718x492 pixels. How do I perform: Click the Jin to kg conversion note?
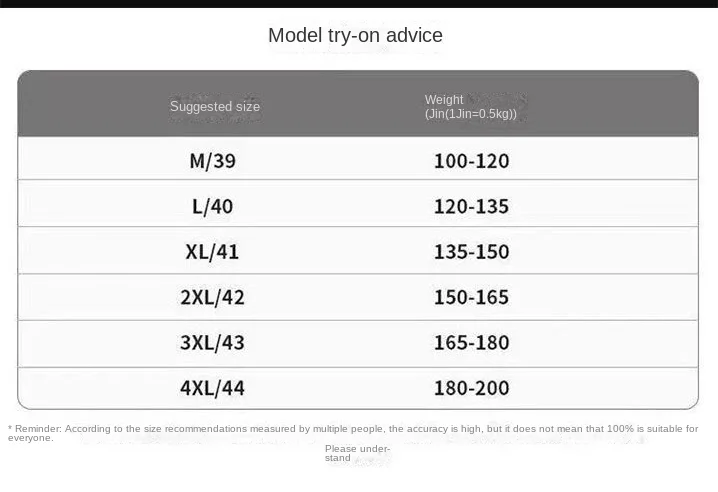pyautogui.click(x=470, y=114)
